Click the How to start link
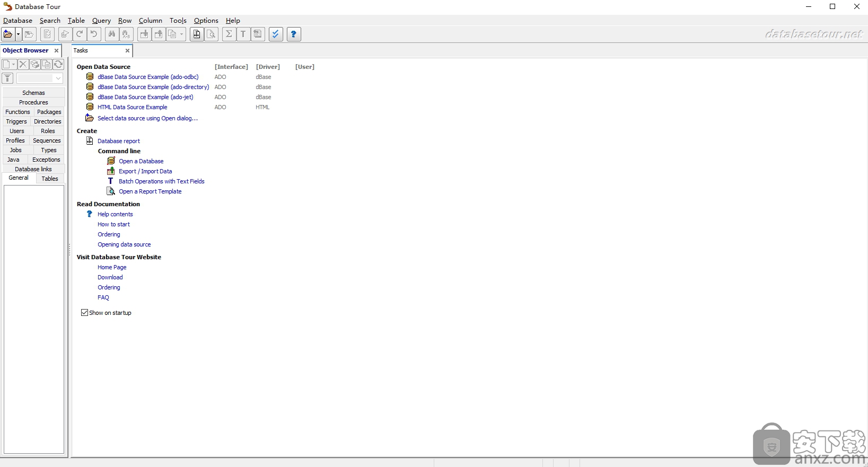Viewport: 868px width, 467px height. coord(113,224)
